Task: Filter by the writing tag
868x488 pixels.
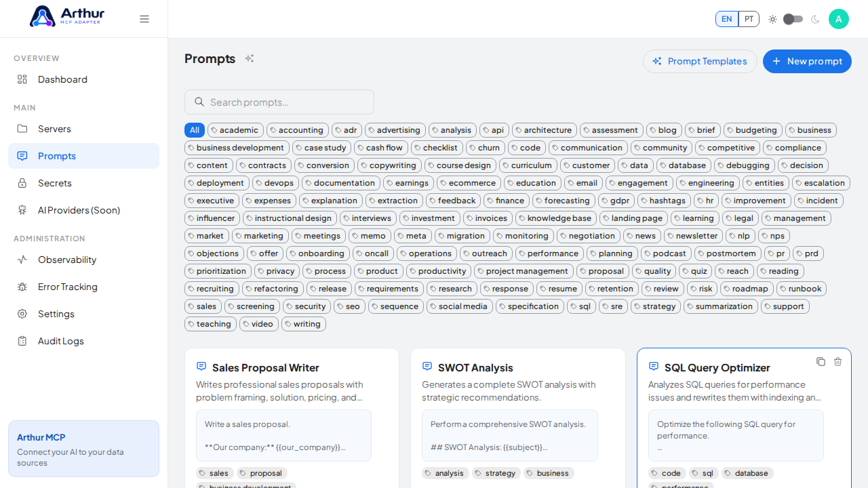Action: [304, 324]
